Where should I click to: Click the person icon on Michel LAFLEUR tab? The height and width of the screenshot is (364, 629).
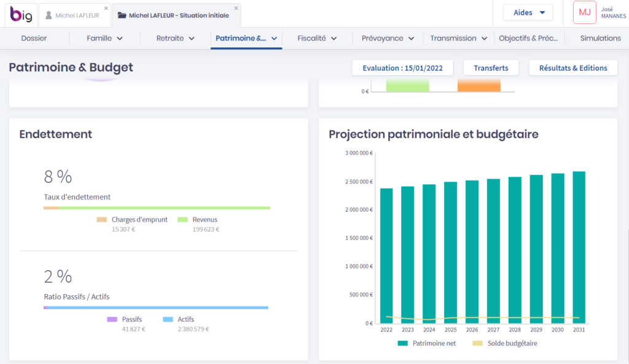[x=49, y=15]
